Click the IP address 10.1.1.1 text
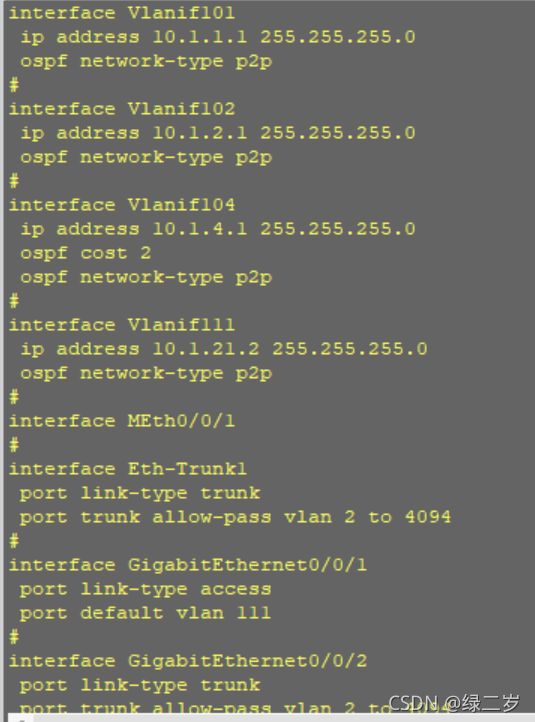The width and height of the screenshot is (535, 722). 200,37
